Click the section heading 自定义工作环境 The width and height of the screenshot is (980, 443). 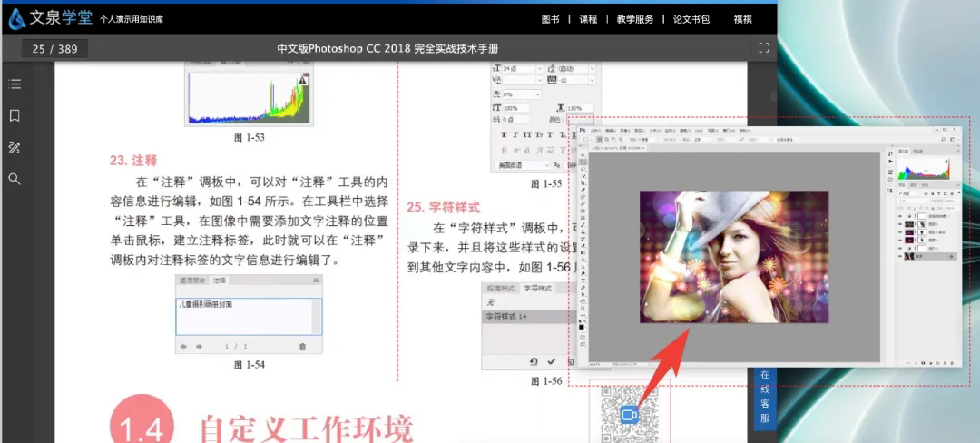click(x=307, y=428)
